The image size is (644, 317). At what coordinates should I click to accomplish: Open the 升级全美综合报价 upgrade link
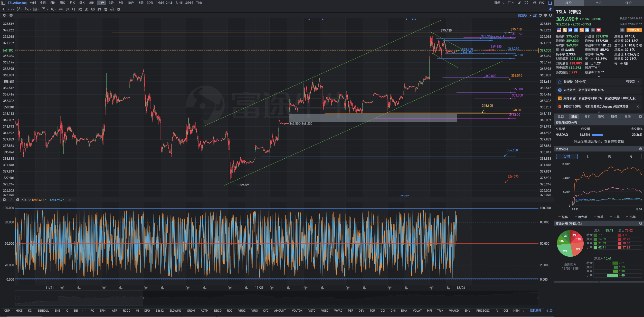coord(599,142)
